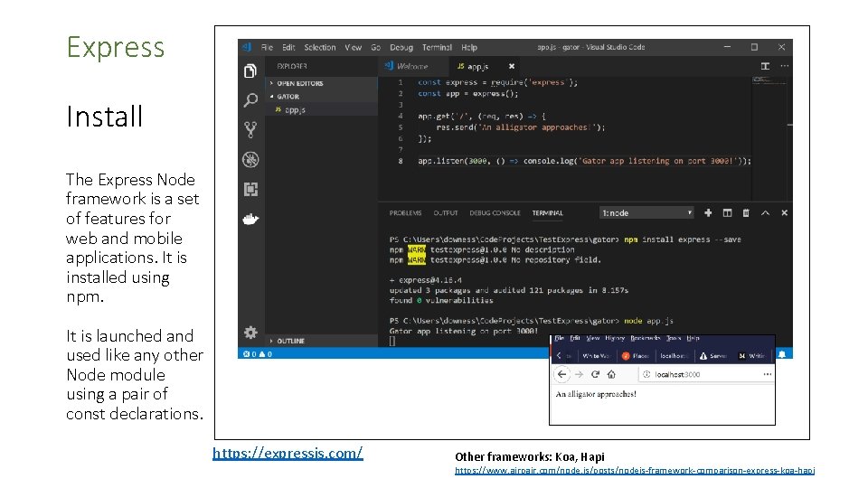Screen dimensions: 868x488
Task: Click the browser back arrow button
Action: click(x=561, y=374)
